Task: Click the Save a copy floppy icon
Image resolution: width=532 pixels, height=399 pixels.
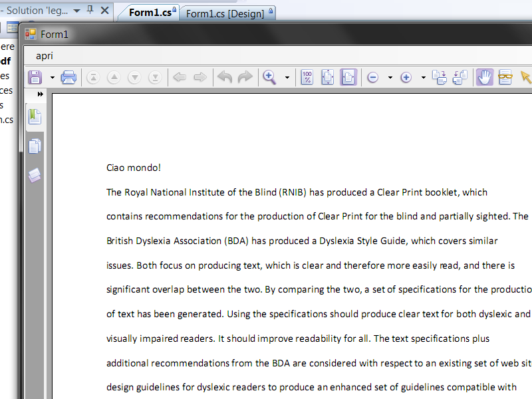Action: pos(35,77)
